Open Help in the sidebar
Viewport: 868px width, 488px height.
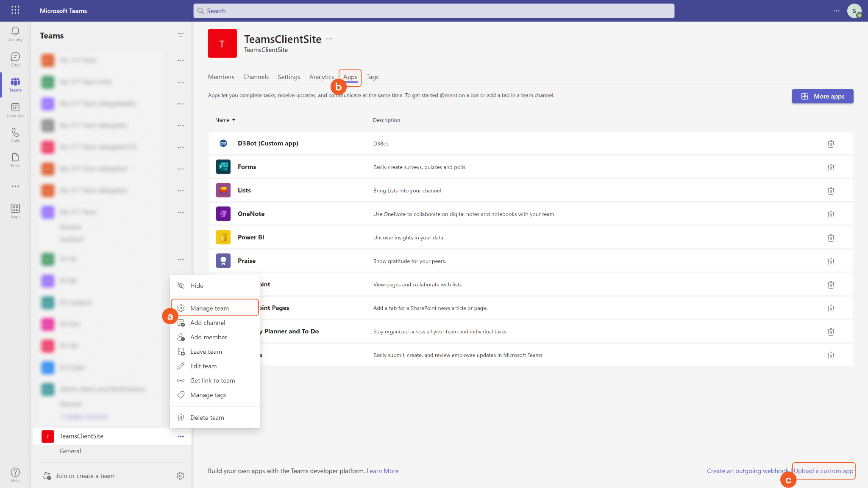(x=15, y=475)
